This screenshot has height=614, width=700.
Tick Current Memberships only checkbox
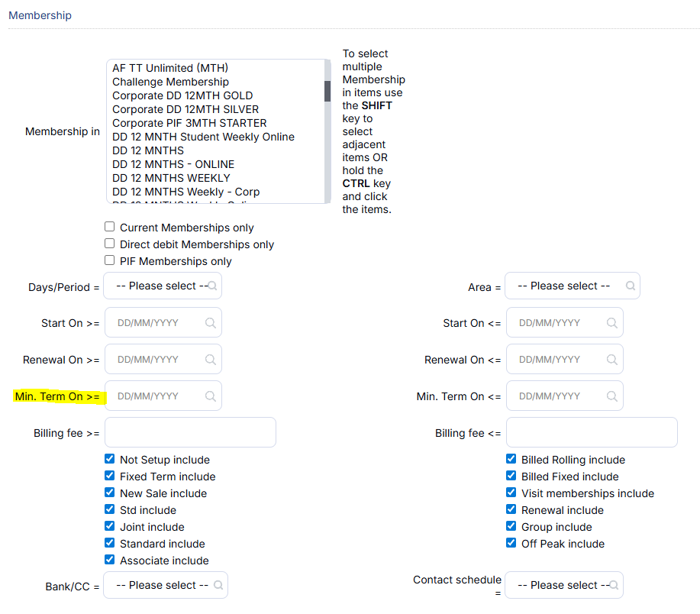109,227
